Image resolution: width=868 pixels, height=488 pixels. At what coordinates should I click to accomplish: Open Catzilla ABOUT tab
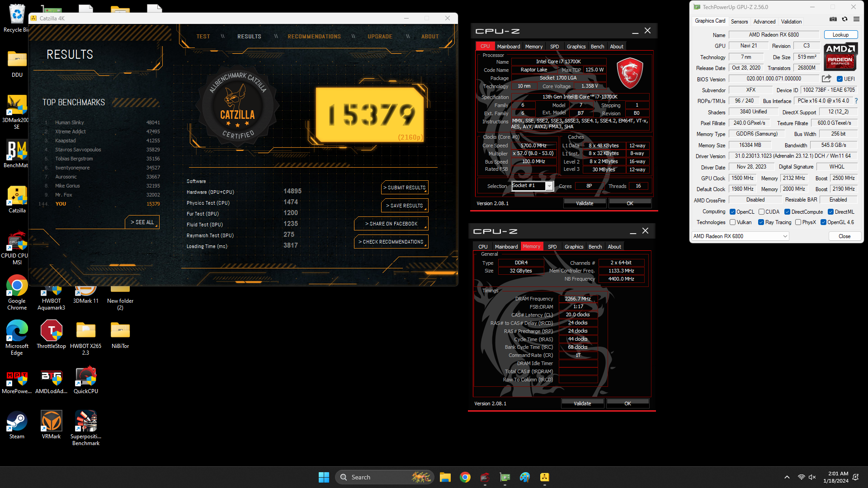430,37
